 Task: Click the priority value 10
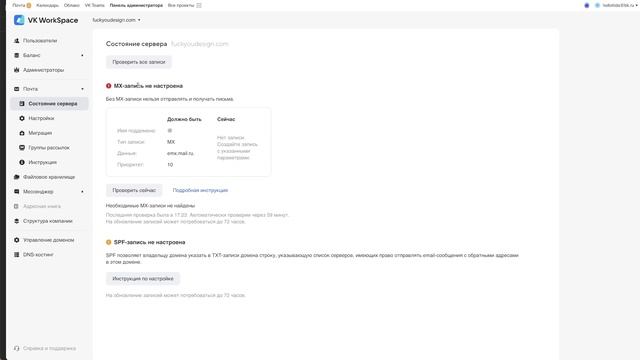click(x=170, y=164)
